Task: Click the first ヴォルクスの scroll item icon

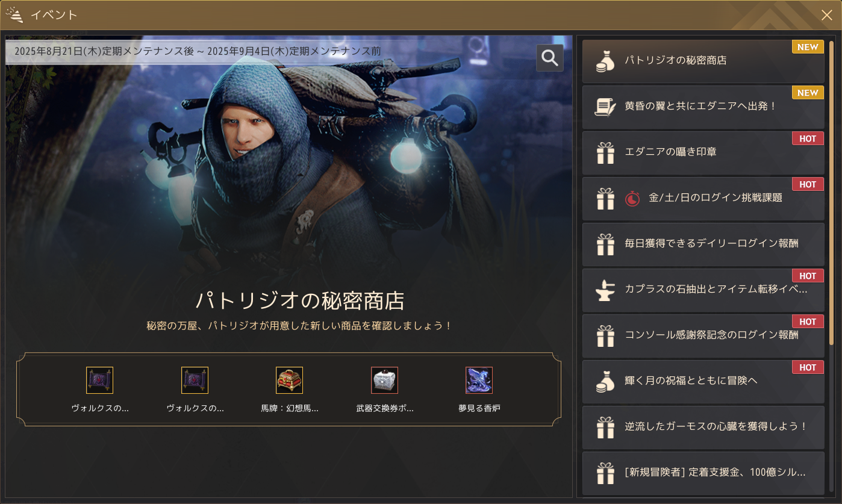Action: tap(99, 381)
